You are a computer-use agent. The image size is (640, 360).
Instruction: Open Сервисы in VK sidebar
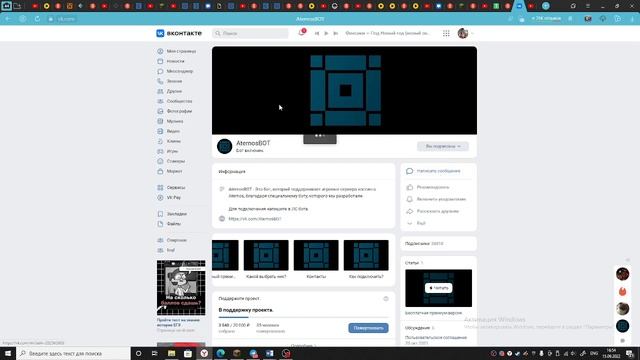click(x=171, y=187)
